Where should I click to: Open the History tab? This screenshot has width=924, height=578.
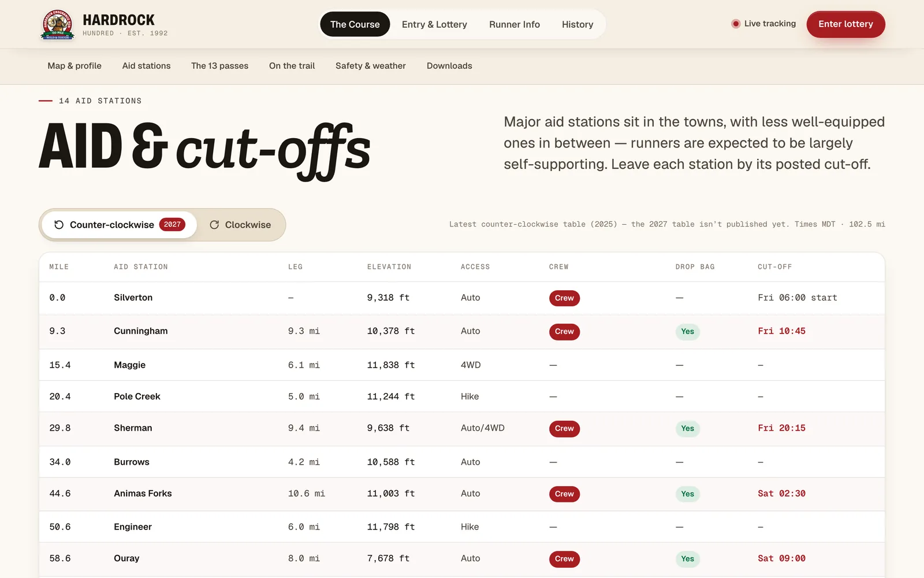577,24
